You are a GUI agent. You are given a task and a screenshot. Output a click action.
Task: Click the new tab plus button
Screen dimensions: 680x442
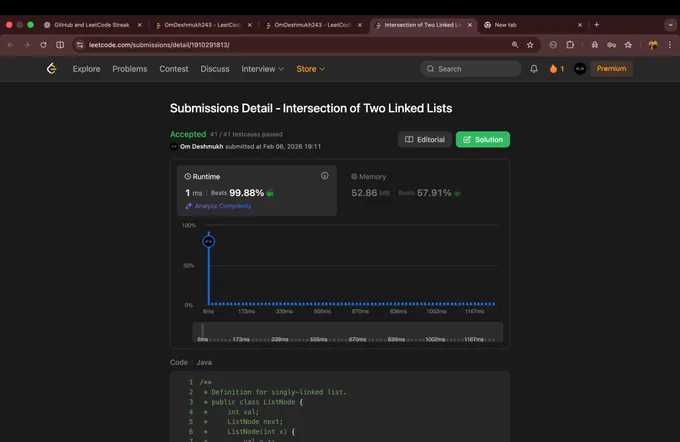click(x=597, y=25)
